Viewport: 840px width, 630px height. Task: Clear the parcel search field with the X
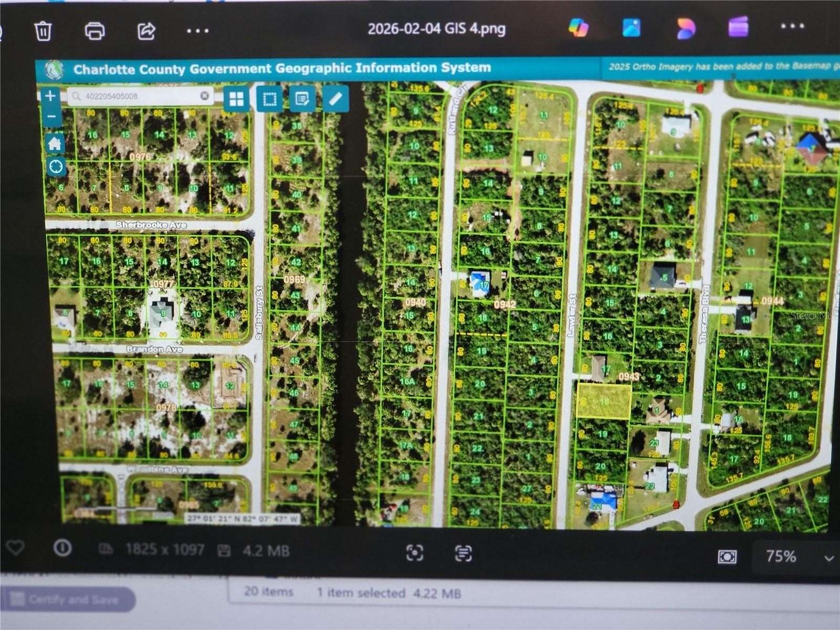204,96
